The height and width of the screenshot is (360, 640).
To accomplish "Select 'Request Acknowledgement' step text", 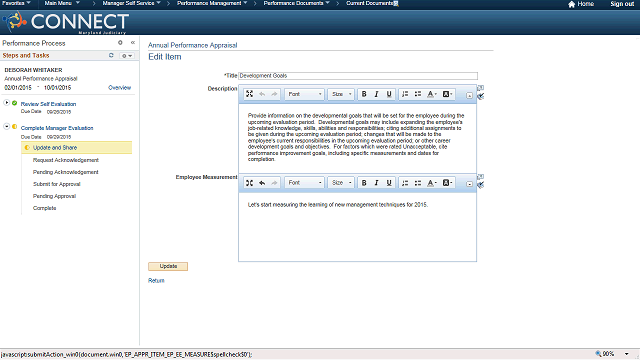I will click(66, 160).
